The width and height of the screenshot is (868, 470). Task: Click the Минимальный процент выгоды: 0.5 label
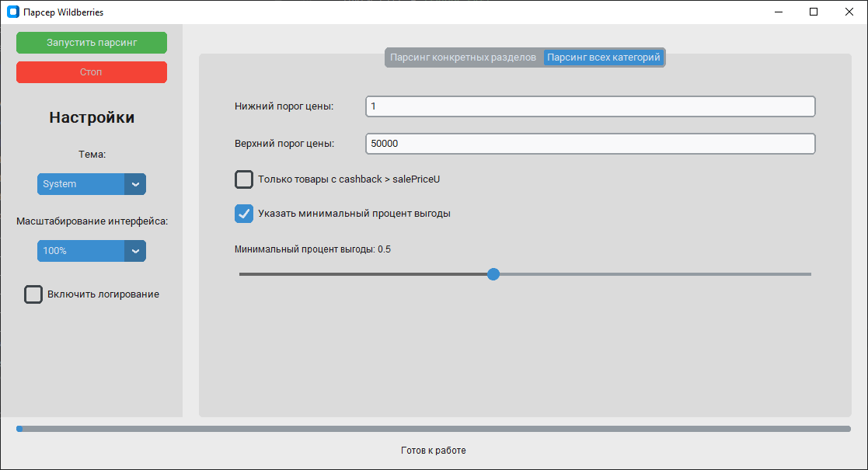tap(312, 249)
